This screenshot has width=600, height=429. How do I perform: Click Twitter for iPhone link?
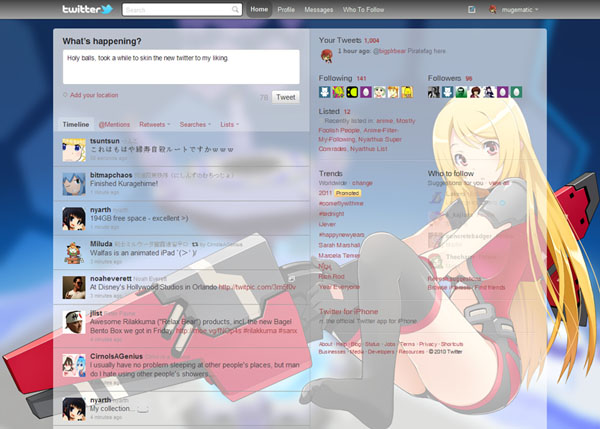[349, 312]
